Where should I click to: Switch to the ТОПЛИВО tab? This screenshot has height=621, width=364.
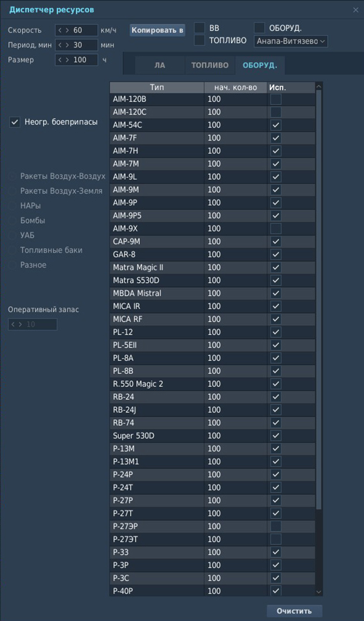[x=210, y=65]
